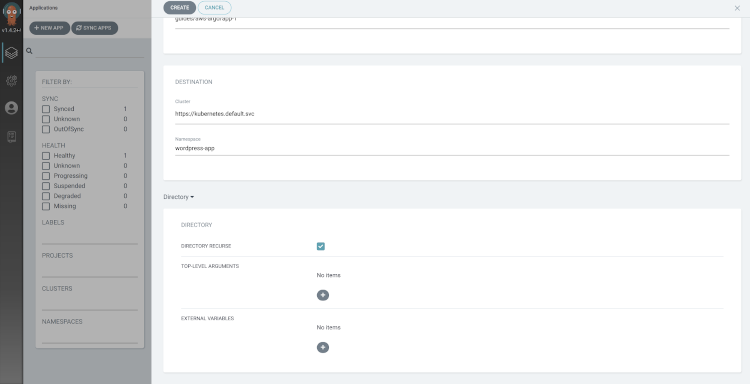Click the Applications page title

coord(44,8)
